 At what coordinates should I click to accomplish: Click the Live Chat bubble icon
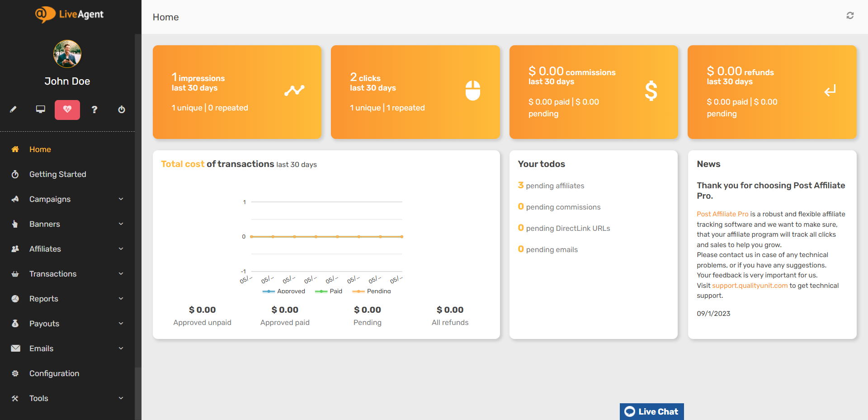click(x=630, y=411)
